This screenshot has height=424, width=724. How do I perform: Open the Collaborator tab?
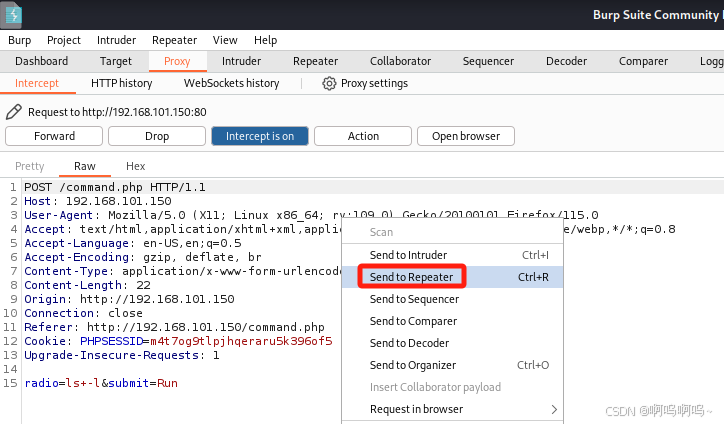pyautogui.click(x=400, y=61)
